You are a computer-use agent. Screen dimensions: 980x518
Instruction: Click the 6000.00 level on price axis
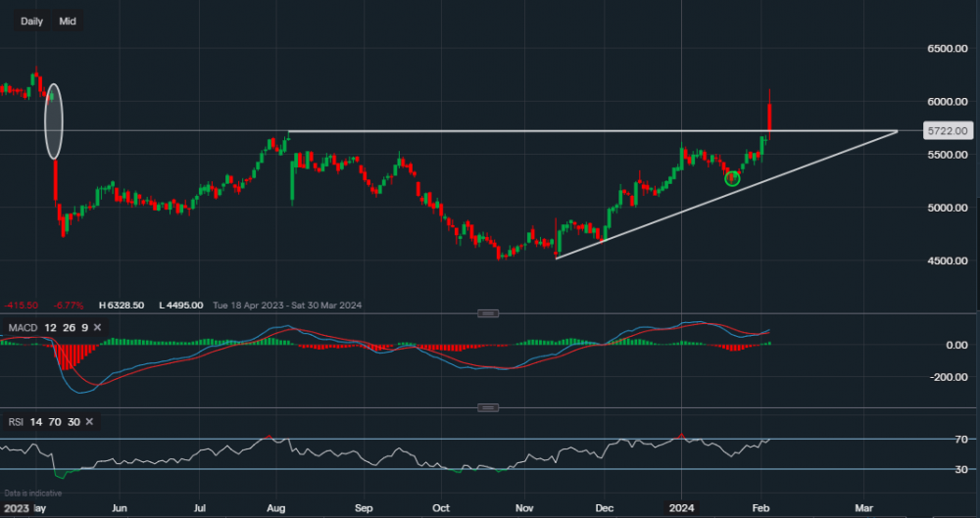948,102
